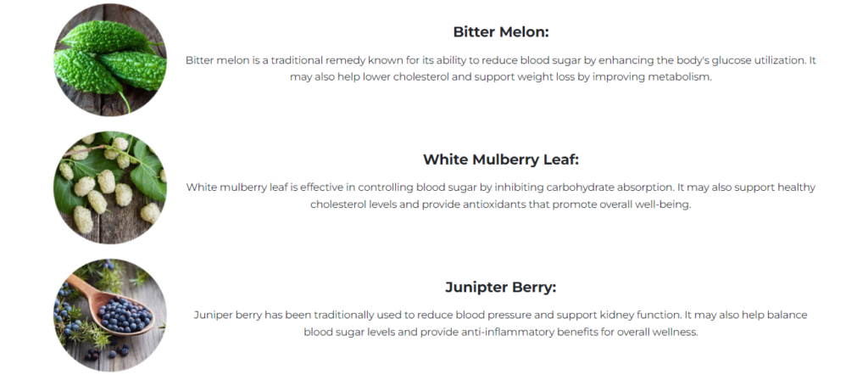Click the 'Bitter Melon:' heading

click(x=500, y=31)
